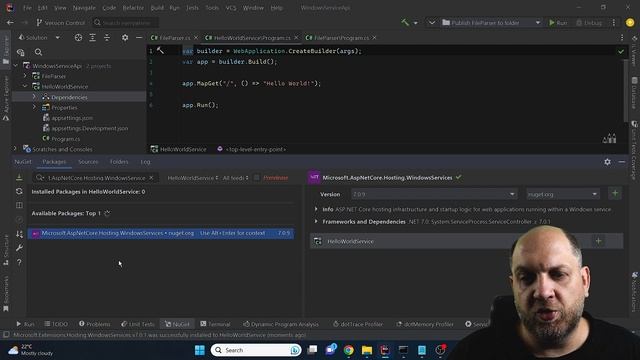
Task: Close the HelloWorldService\Program.cs tab
Action: click(296, 38)
